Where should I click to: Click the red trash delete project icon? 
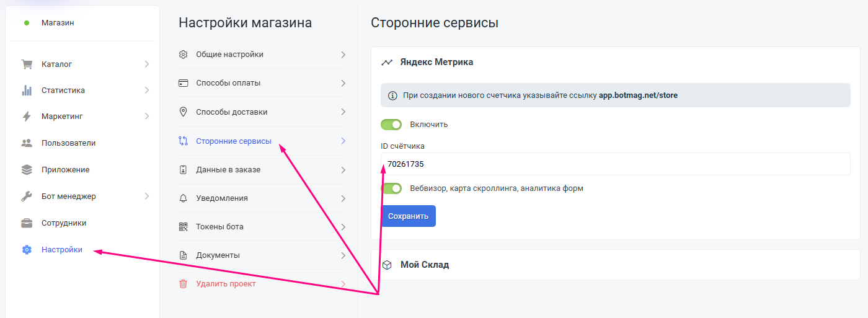183,284
